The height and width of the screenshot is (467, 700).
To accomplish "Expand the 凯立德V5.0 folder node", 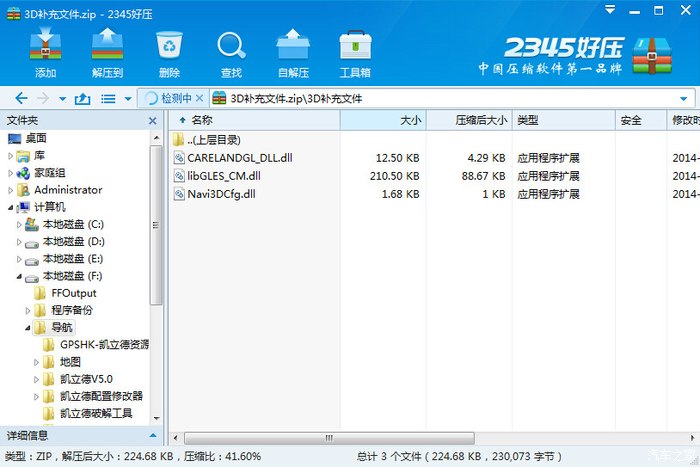I will 37,379.
